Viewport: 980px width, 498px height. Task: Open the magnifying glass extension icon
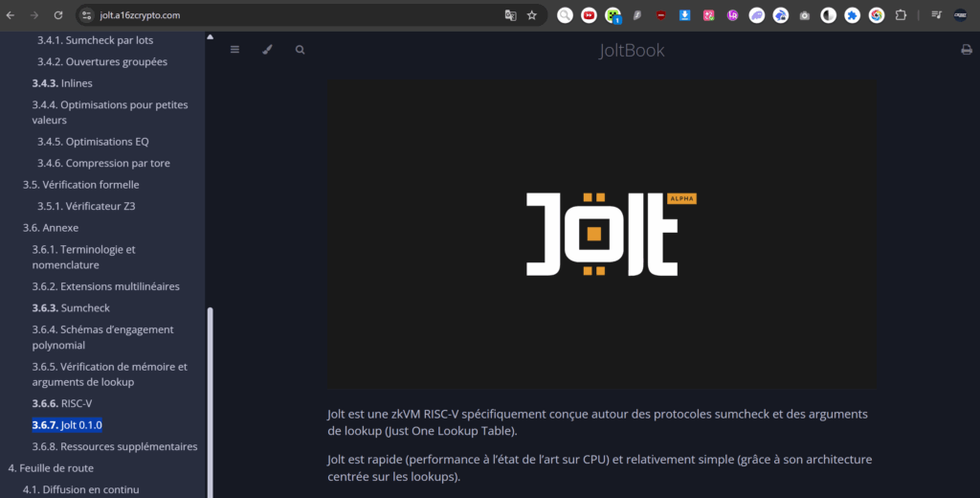tap(565, 15)
